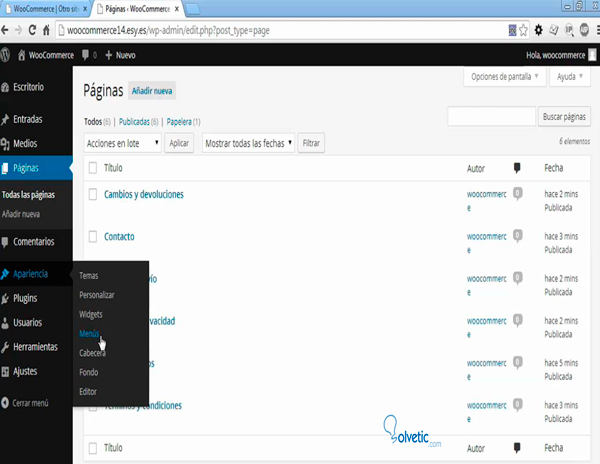This screenshot has height=464, width=600.
Task: Click the WordPress logo icon
Action: coord(5,55)
